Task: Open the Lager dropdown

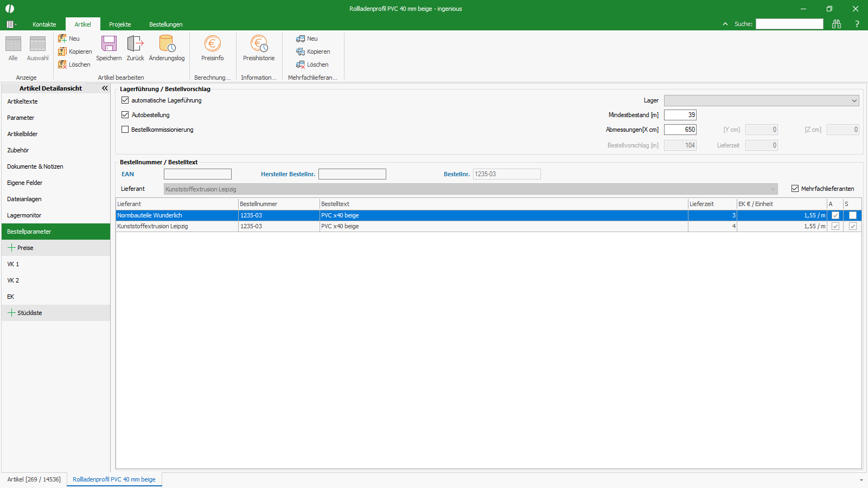Action: (x=761, y=100)
